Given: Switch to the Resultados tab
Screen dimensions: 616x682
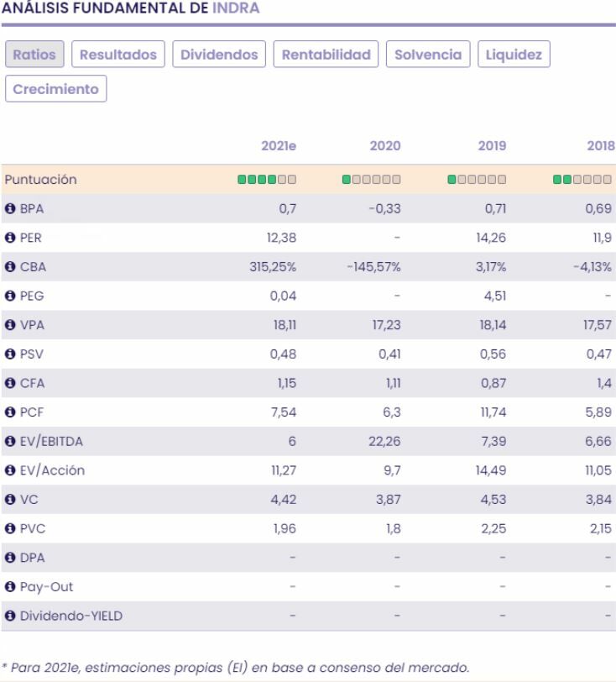Looking at the screenshot, I should (118, 55).
